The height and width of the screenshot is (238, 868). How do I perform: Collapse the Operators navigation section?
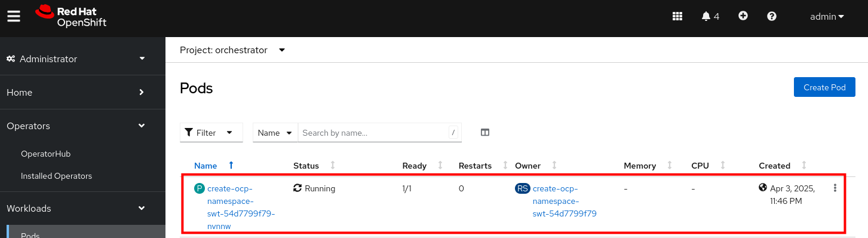tap(76, 126)
